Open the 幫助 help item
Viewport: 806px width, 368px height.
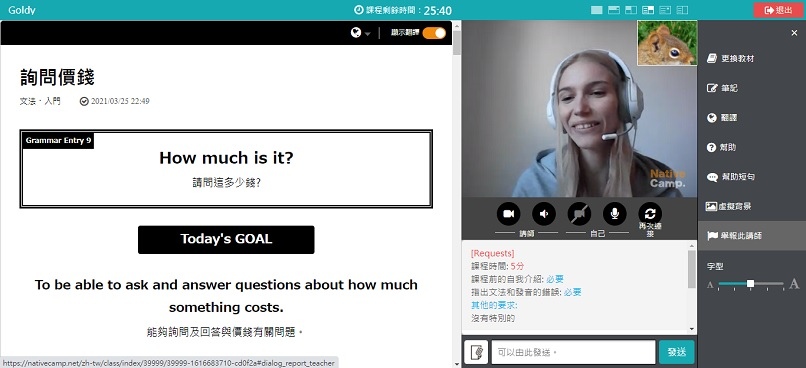click(752, 147)
